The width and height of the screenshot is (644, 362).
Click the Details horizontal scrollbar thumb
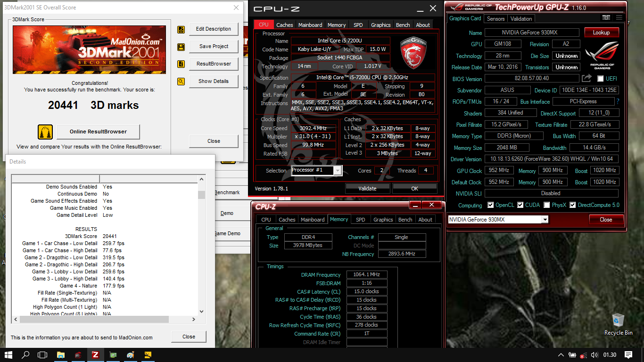(94, 320)
